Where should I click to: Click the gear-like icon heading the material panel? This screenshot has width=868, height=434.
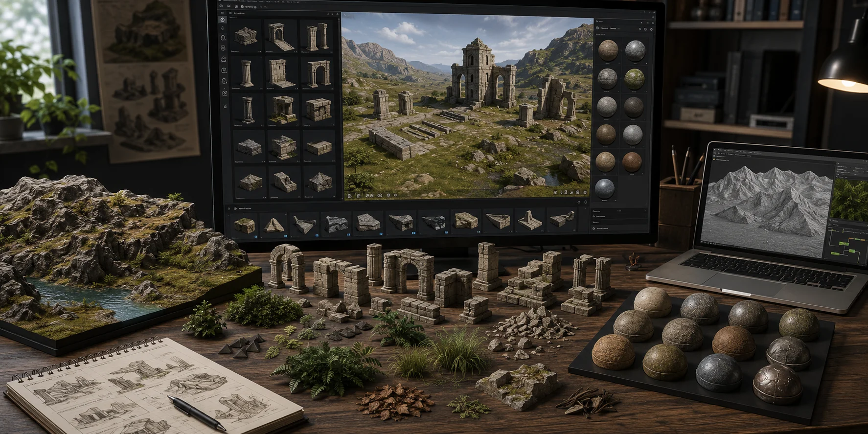pyautogui.click(x=598, y=28)
